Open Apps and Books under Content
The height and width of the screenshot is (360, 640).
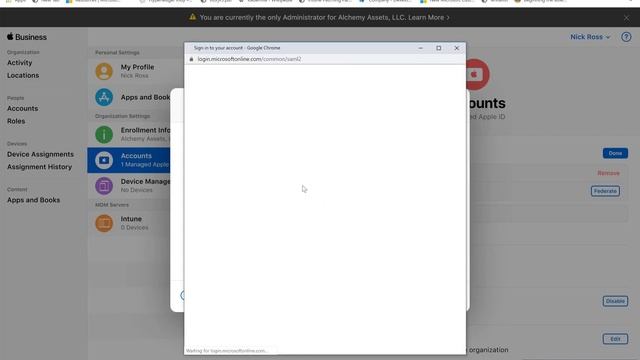33,200
